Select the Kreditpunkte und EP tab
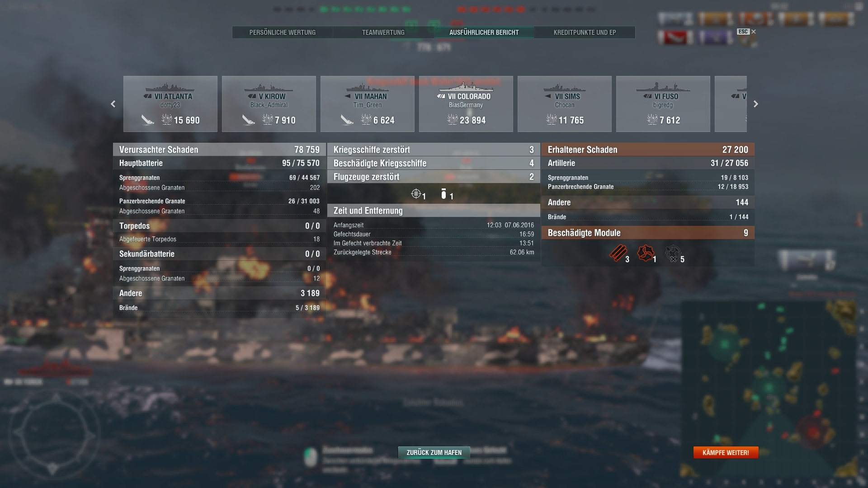This screenshot has height=488, width=868. click(585, 33)
